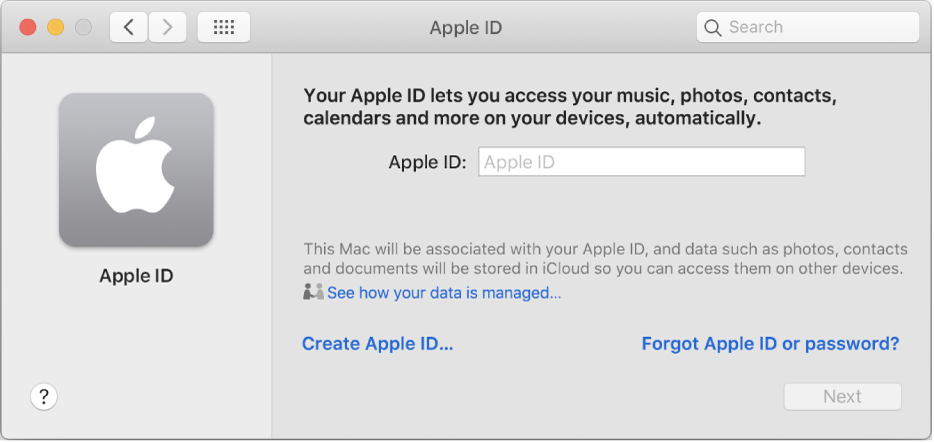
Task: Click the bold Apple ID description heading
Action: [569, 108]
